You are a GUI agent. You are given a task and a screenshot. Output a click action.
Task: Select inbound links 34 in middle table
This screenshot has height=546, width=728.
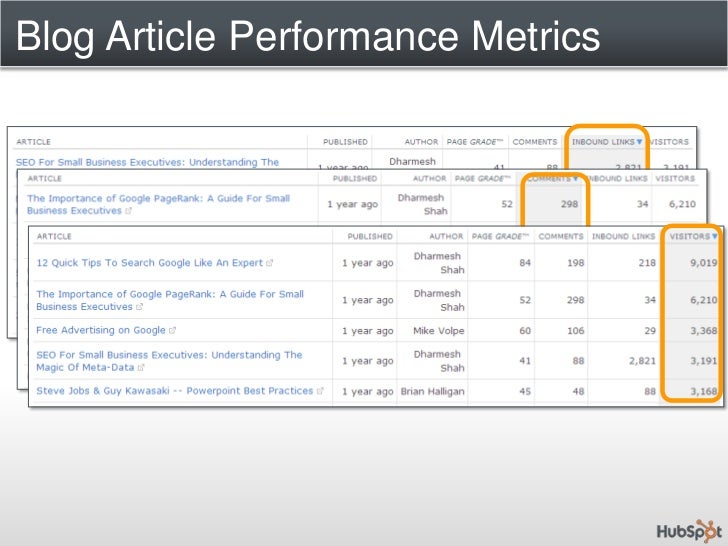coord(643,204)
